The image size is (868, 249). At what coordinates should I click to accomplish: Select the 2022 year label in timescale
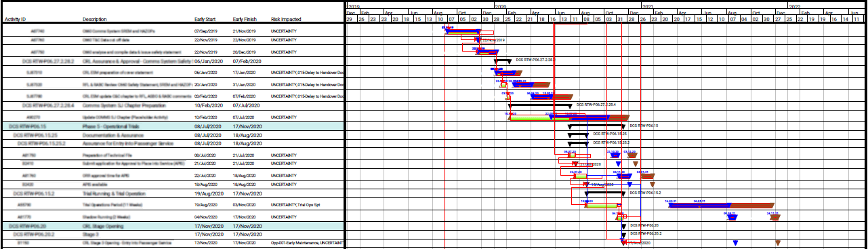point(795,5)
